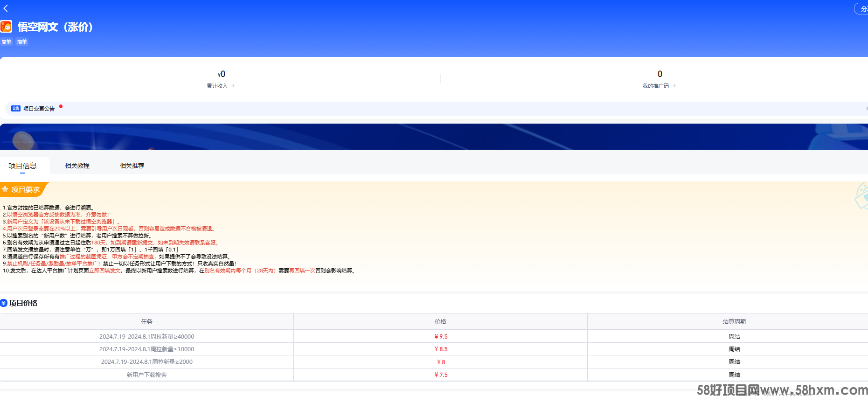Click the first 简单 tag
Image resolution: width=868 pixels, height=396 pixels.
(x=6, y=42)
